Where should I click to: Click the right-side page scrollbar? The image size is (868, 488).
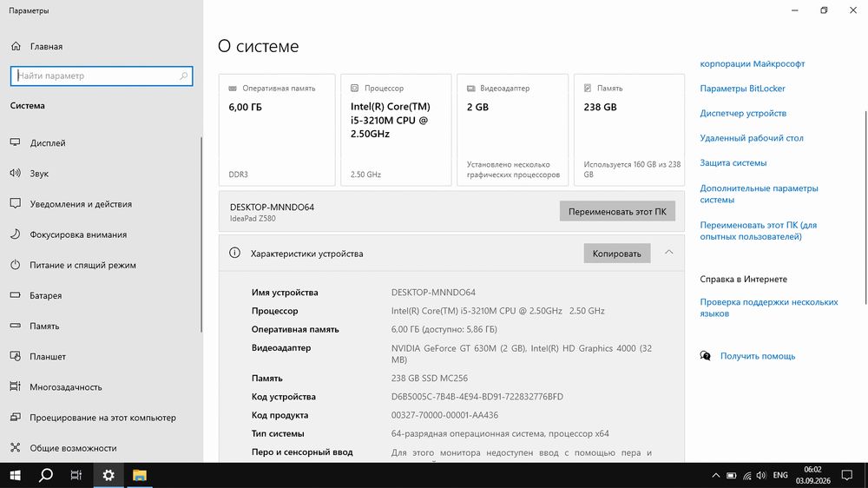[865, 208]
